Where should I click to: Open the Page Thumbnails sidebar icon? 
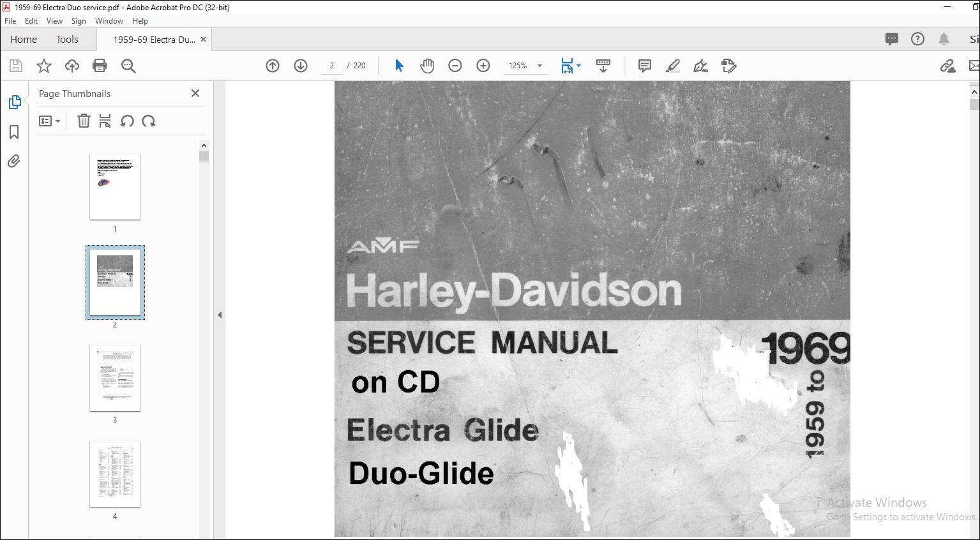coord(14,102)
